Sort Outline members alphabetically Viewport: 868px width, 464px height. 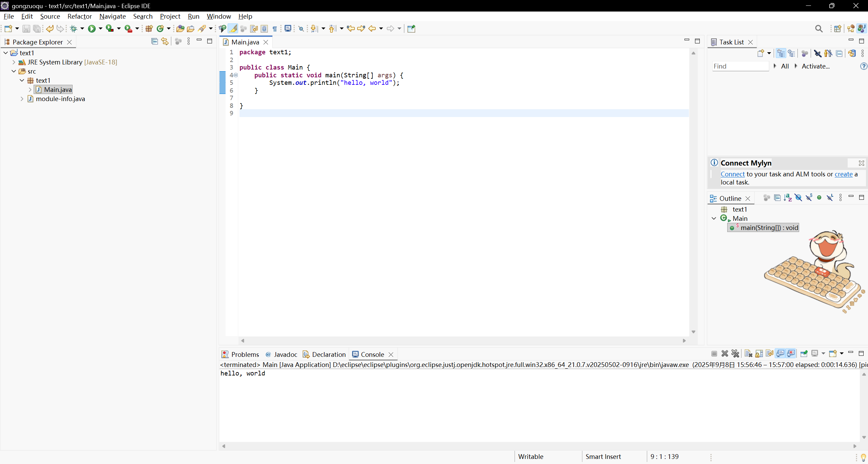click(788, 197)
